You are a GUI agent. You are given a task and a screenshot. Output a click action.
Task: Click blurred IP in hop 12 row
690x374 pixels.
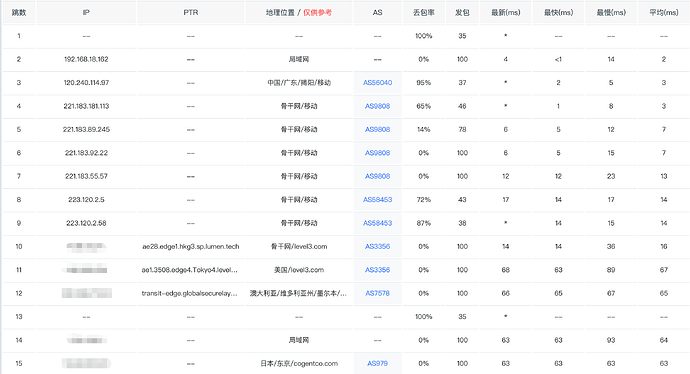coord(87,293)
